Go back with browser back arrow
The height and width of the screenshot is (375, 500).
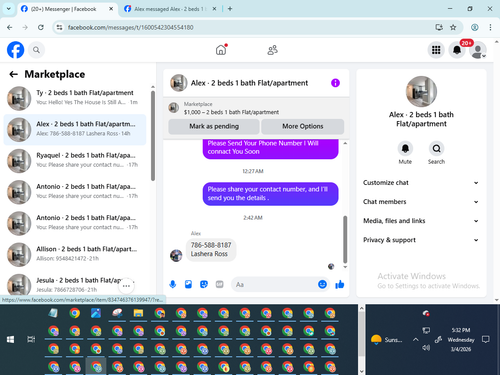[10, 27]
